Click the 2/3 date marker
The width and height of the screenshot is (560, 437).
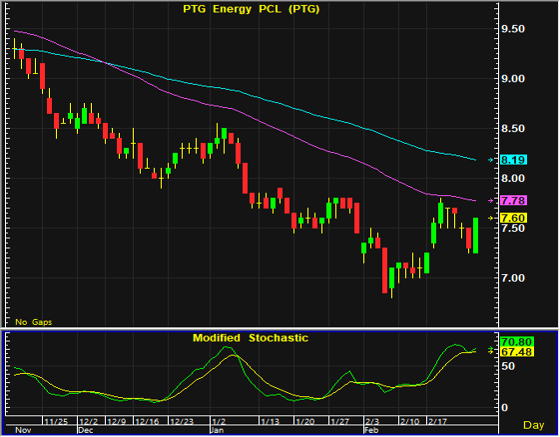tap(372, 421)
